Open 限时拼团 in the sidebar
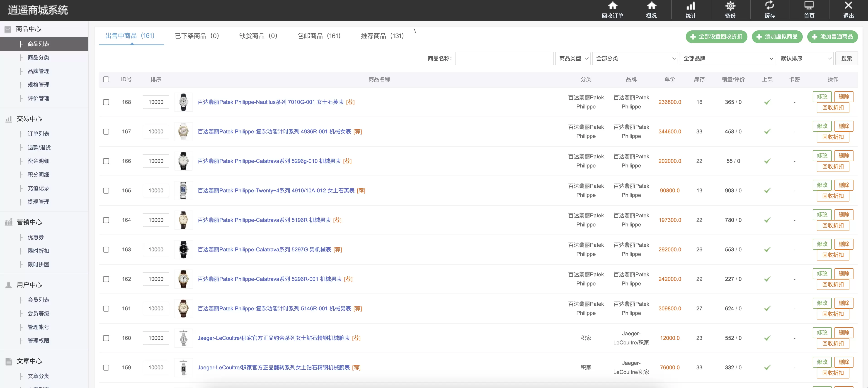Screen dimensions: 868x388 (x=38, y=265)
